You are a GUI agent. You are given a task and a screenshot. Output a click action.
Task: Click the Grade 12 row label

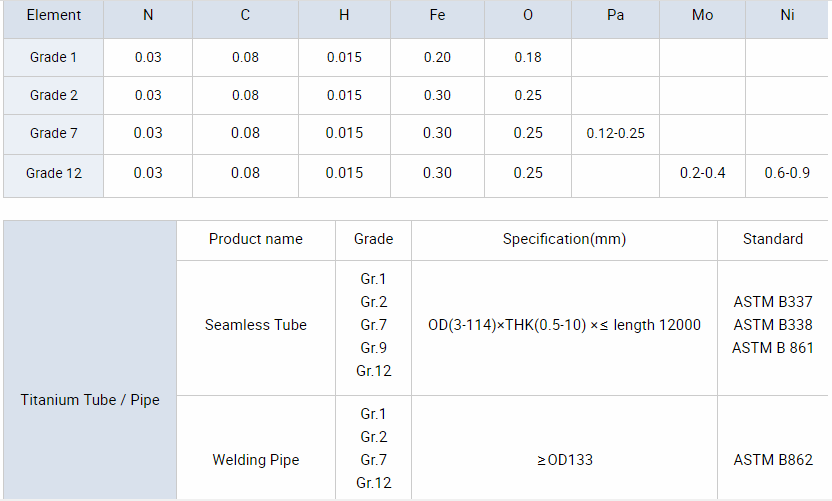[53, 173]
